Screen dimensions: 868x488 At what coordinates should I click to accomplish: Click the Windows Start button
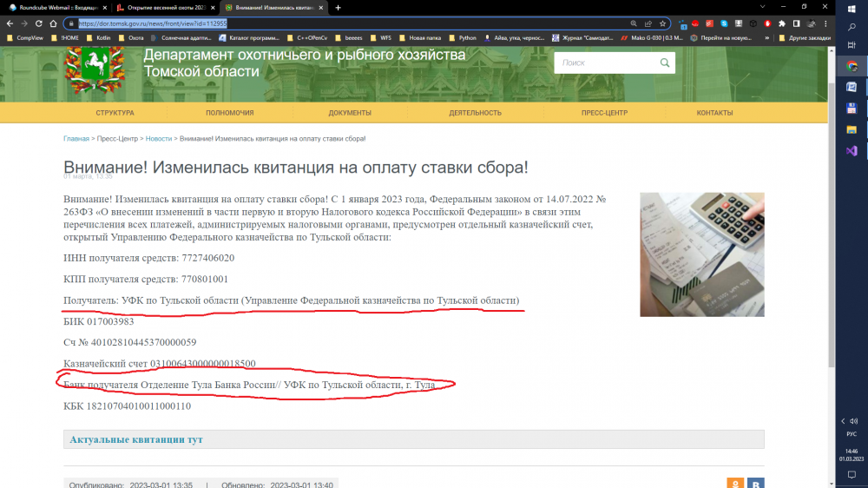pyautogui.click(x=852, y=8)
